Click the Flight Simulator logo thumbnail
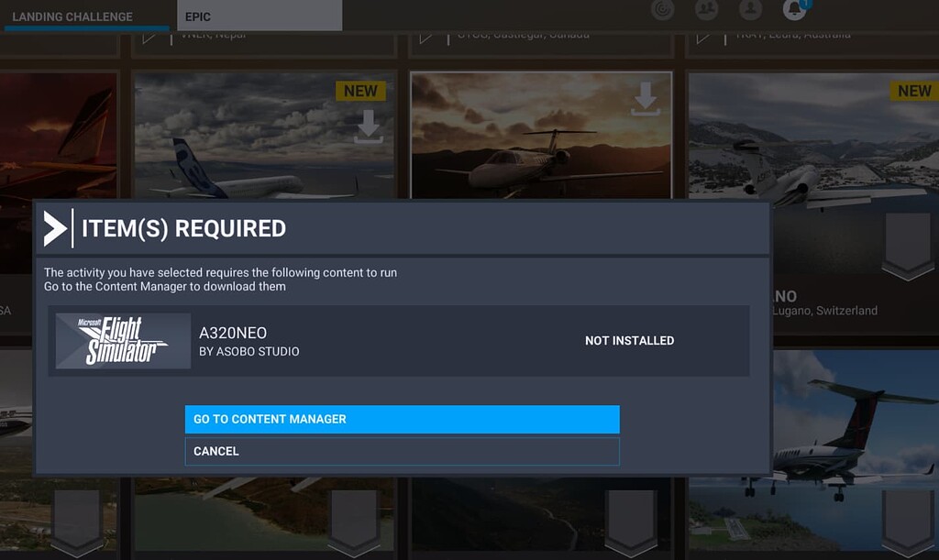 120,340
